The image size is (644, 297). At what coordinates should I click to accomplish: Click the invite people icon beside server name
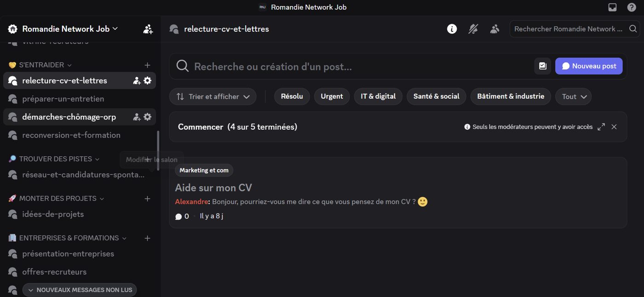tap(148, 29)
